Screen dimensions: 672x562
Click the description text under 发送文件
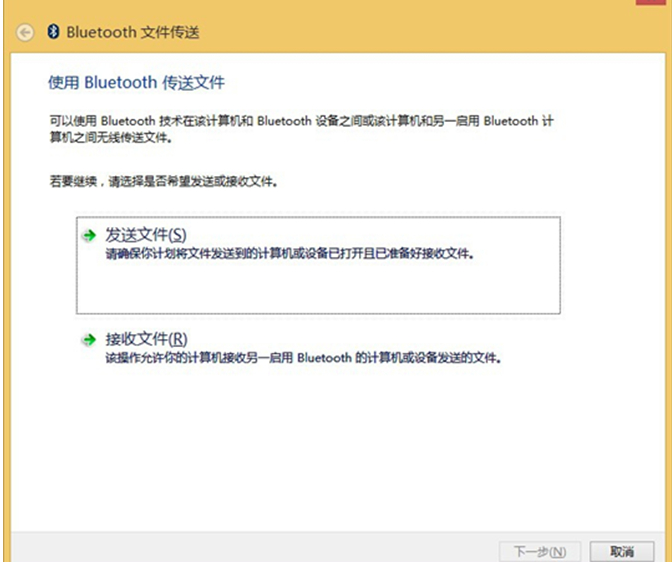click(288, 254)
